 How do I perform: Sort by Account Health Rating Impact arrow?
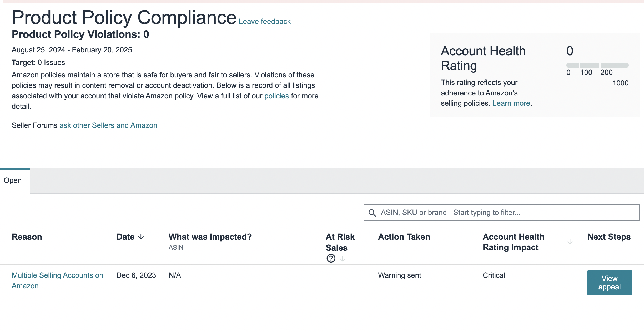[x=570, y=242]
